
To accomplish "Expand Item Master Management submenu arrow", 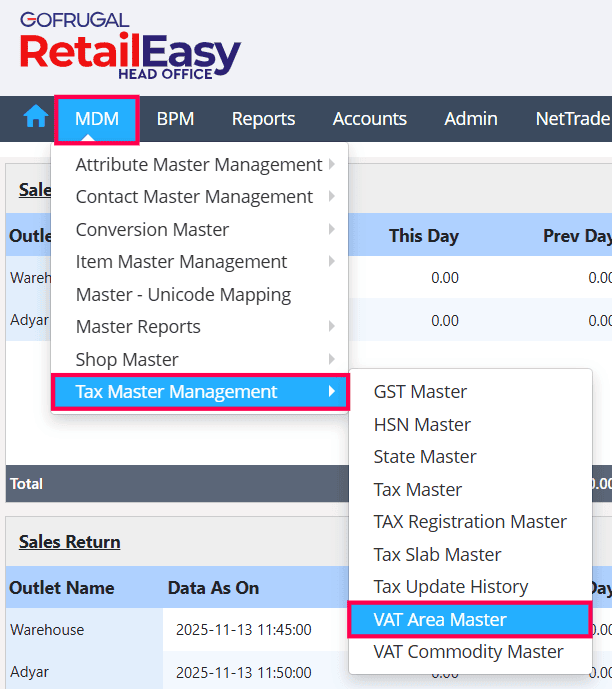I will point(332,261).
